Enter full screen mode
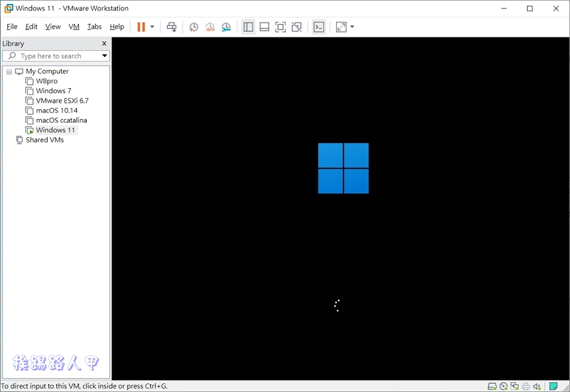The image size is (570, 392). coord(280,26)
